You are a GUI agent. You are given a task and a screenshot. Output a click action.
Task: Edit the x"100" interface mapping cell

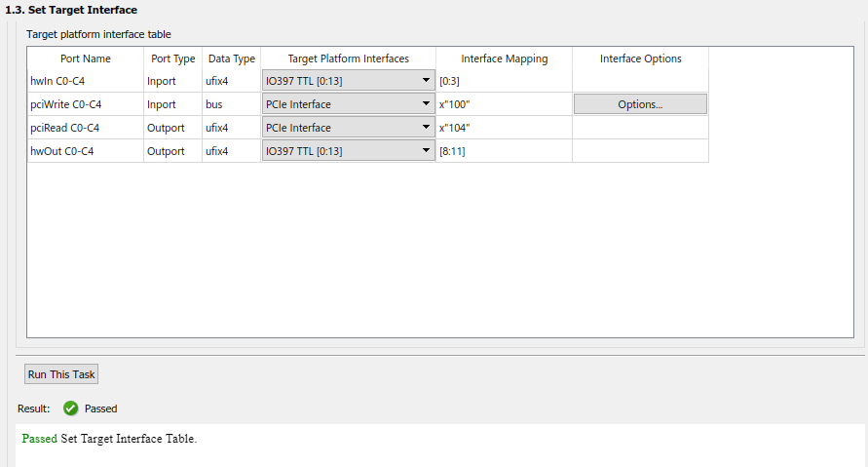(x=503, y=104)
